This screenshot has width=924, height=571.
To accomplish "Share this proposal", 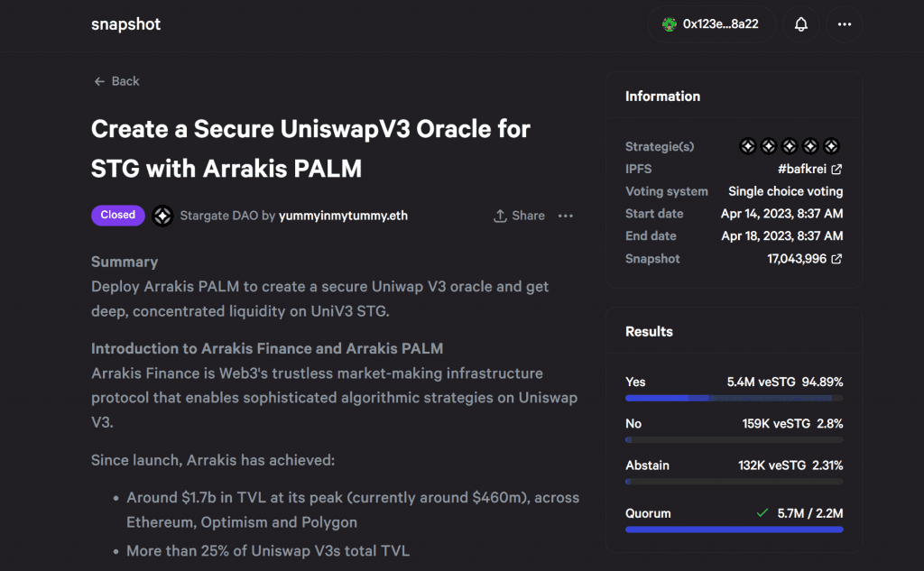I will tap(519, 216).
